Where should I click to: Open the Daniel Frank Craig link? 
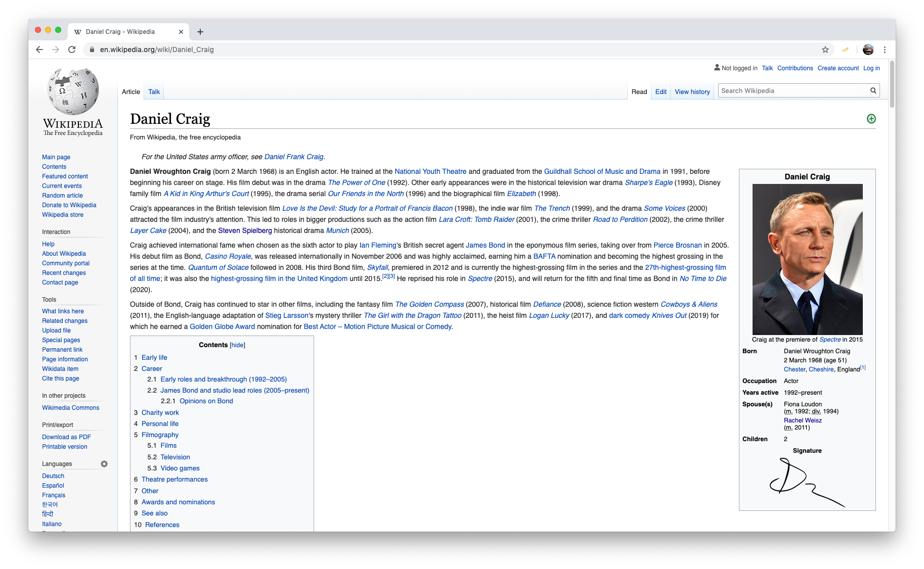click(x=294, y=157)
